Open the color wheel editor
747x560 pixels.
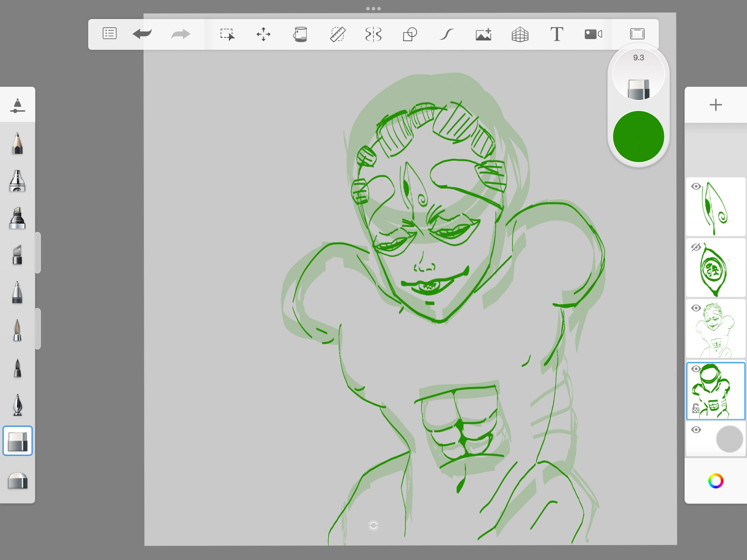click(716, 481)
